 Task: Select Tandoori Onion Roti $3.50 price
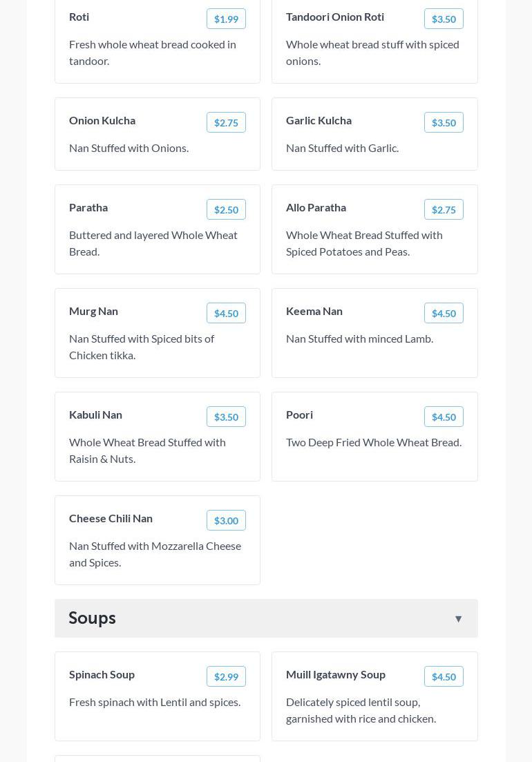point(444,19)
